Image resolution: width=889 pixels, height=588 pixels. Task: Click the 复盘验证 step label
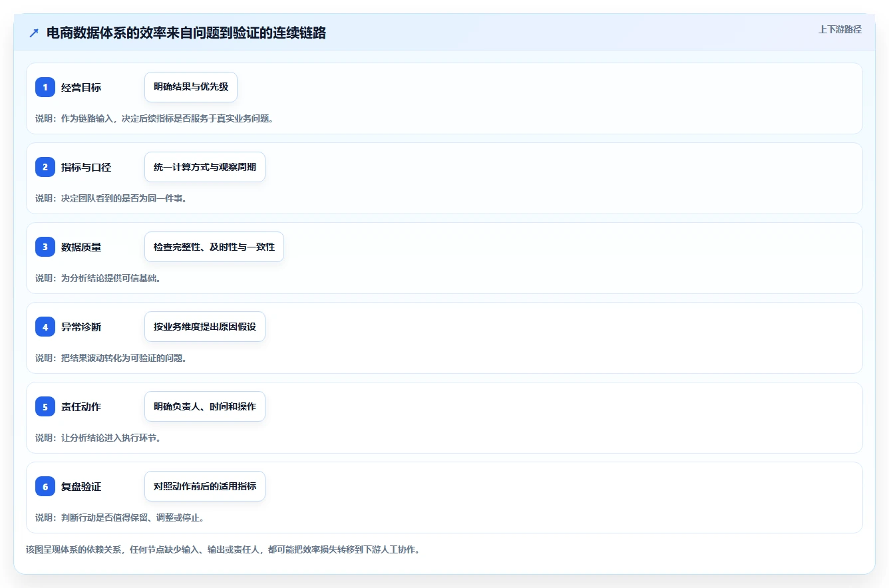(81, 486)
